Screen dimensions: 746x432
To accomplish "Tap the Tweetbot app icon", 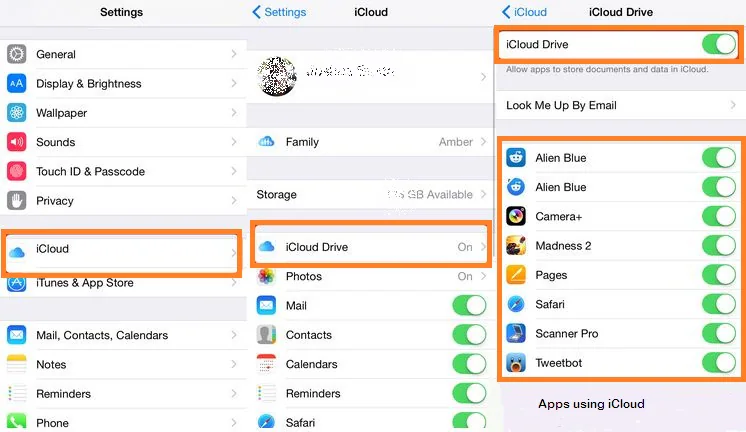I will coord(516,363).
